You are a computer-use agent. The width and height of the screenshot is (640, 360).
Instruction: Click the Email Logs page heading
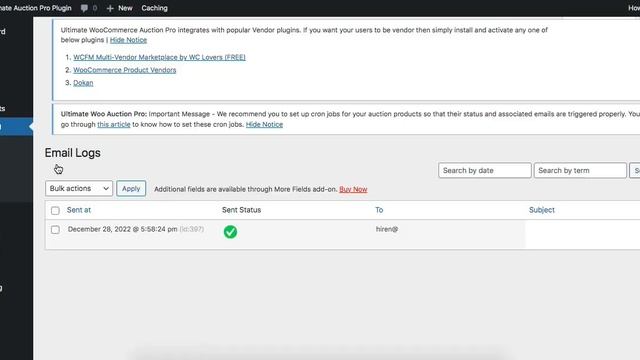pyautogui.click(x=73, y=153)
